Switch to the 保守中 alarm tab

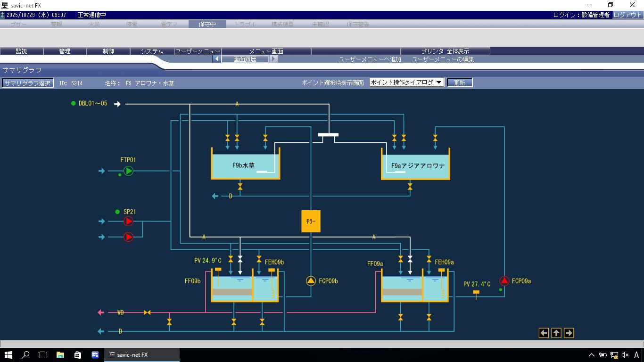[x=207, y=24]
